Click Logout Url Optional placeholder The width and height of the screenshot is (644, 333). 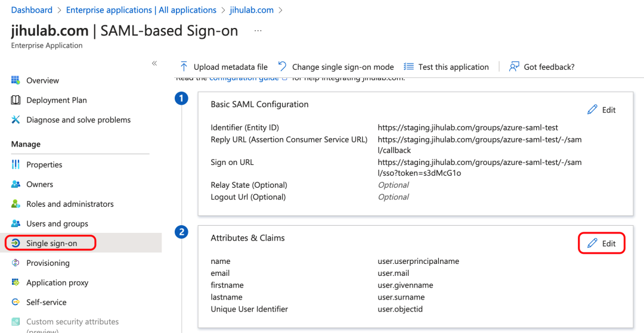[393, 197]
